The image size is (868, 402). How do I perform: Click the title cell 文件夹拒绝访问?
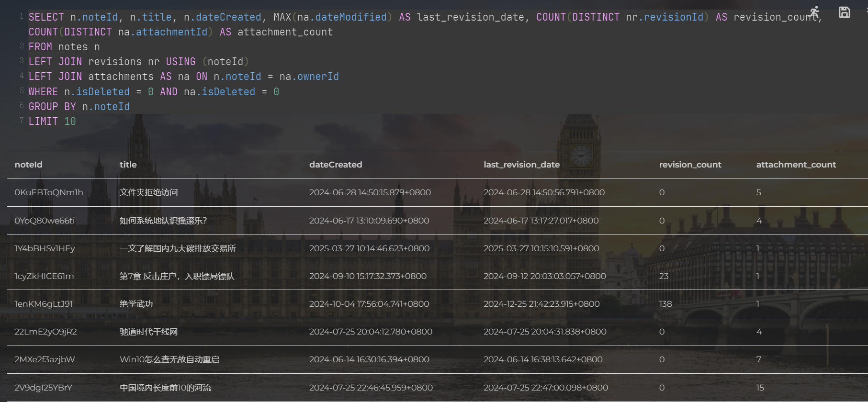(x=149, y=192)
